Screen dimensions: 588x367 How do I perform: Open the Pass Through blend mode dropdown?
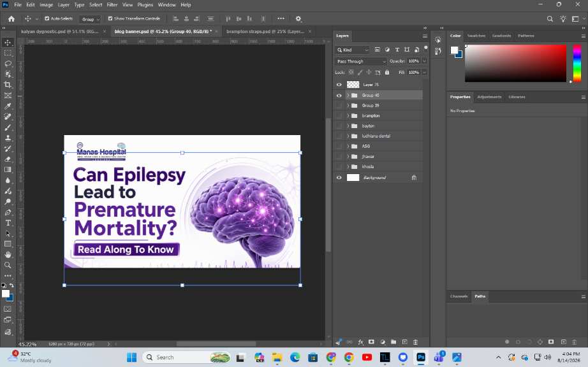coord(361,61)
